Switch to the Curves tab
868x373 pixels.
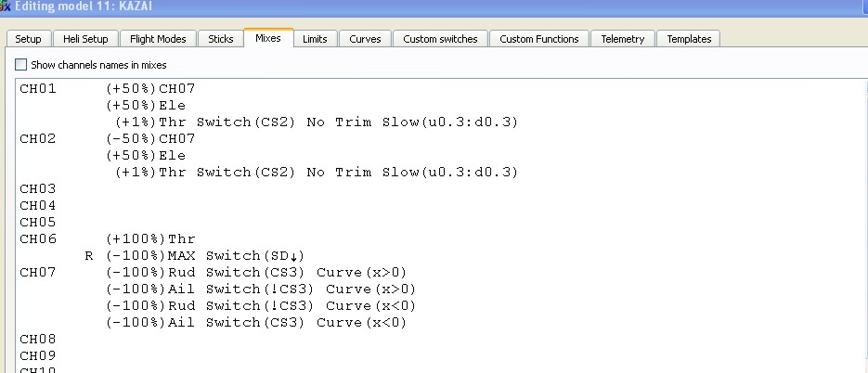(x=364, y=39)
